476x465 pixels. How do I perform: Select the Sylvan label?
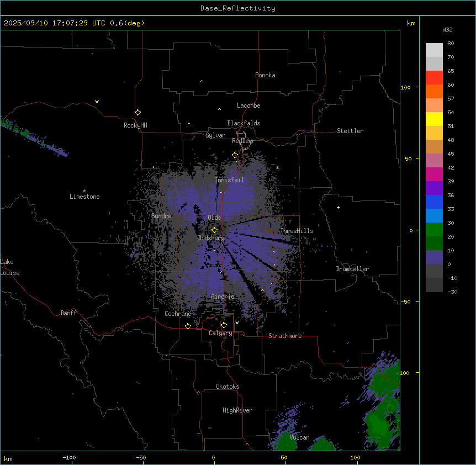click(x=215, y=135)
